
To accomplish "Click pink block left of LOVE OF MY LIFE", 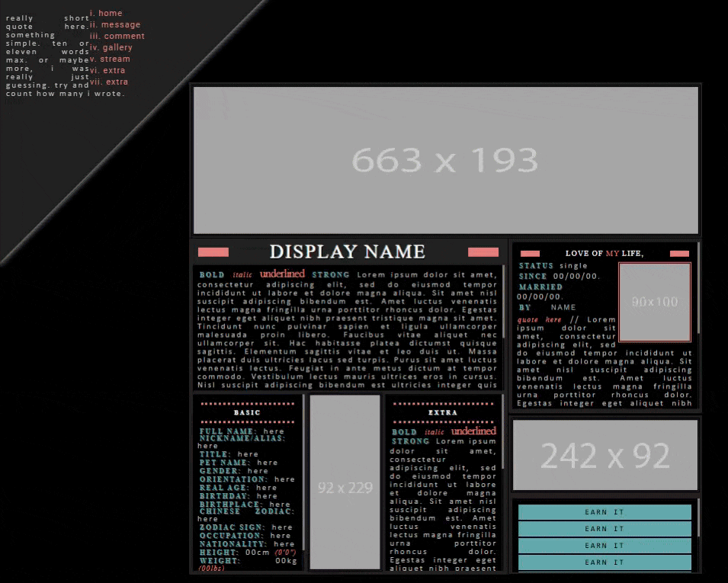I will click(530, 254).
